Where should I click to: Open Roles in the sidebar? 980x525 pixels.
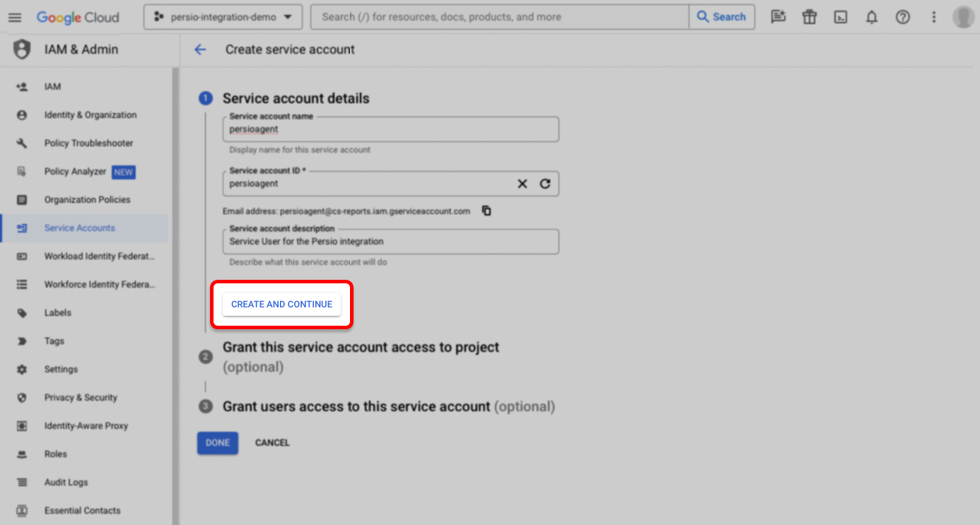click(x=55, y=454)
